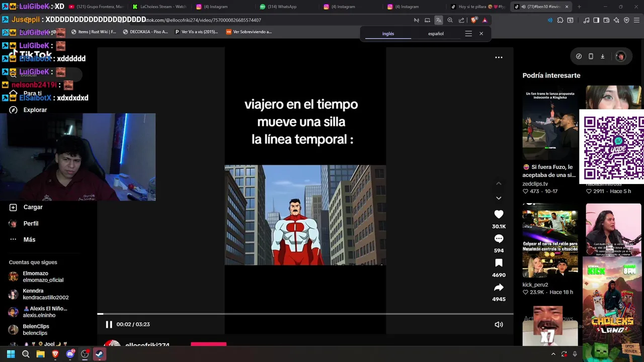Seek on the video progress bar
This screenshot has height=362, width=644.
(305, 314)
